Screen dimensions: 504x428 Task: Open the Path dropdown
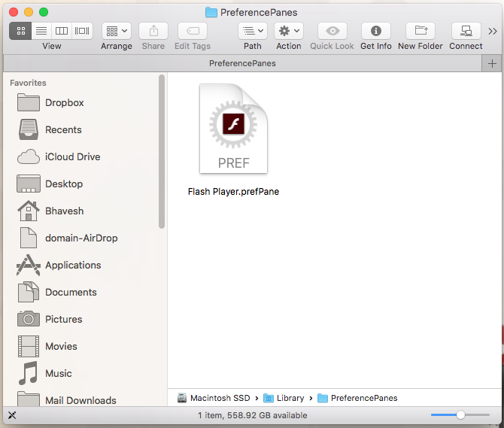pyautogui.click(x=253, y=31)
